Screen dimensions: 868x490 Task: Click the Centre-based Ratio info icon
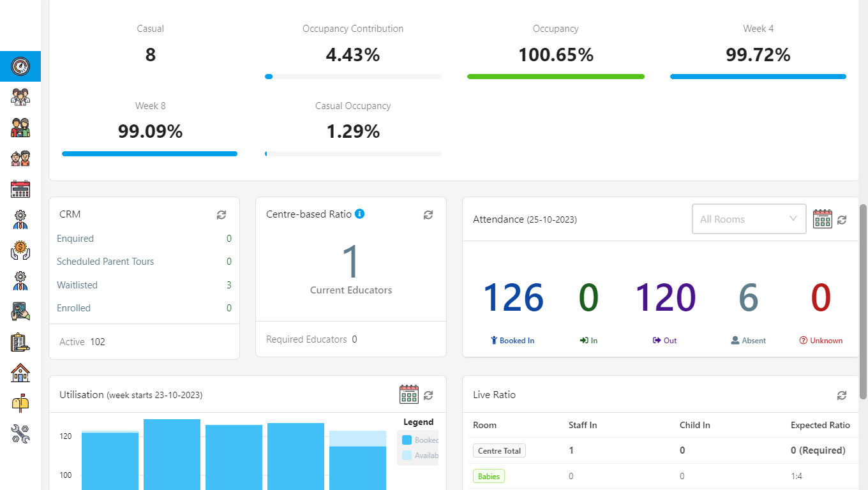(359, 214)
